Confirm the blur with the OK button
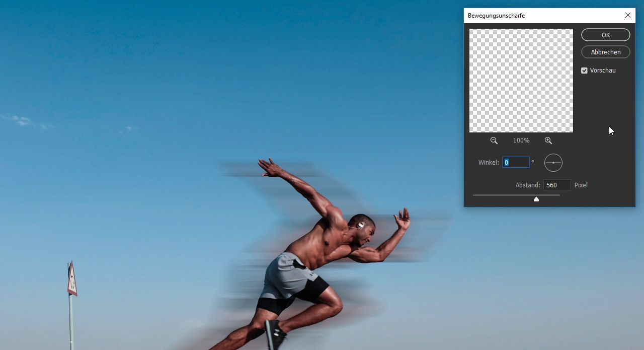This screenshot has height=350, width=644. coord(606,35)
